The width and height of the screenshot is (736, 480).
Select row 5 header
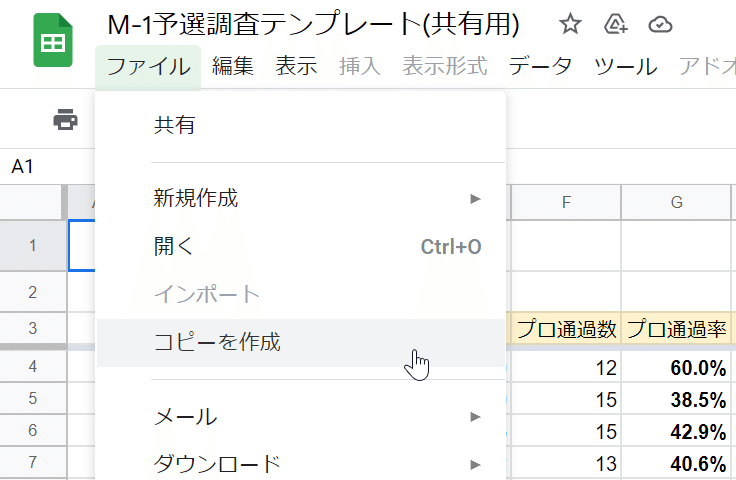click(33, 398)
